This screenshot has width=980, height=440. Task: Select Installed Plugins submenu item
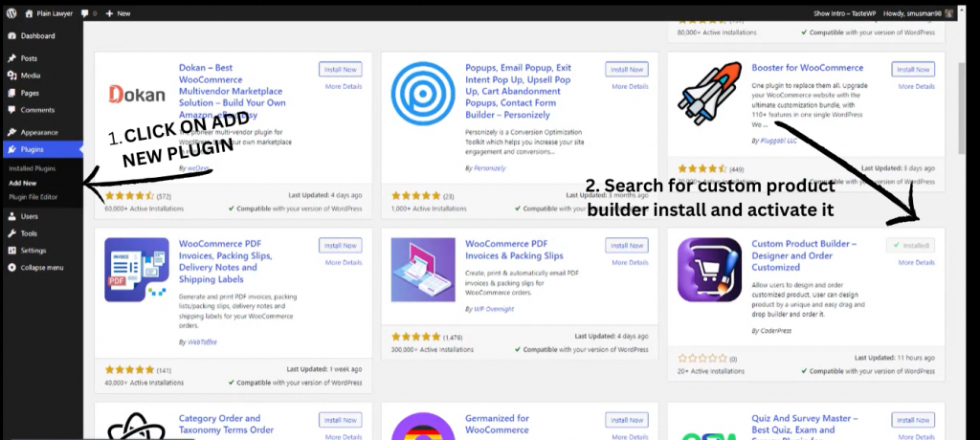[x=32, y=168]
